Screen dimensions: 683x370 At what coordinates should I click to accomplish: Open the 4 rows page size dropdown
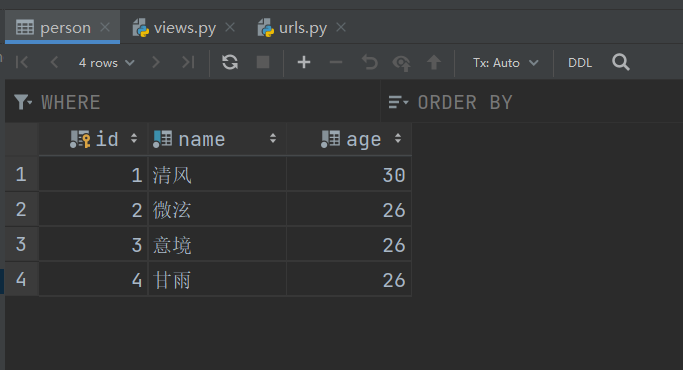[106, 63]
